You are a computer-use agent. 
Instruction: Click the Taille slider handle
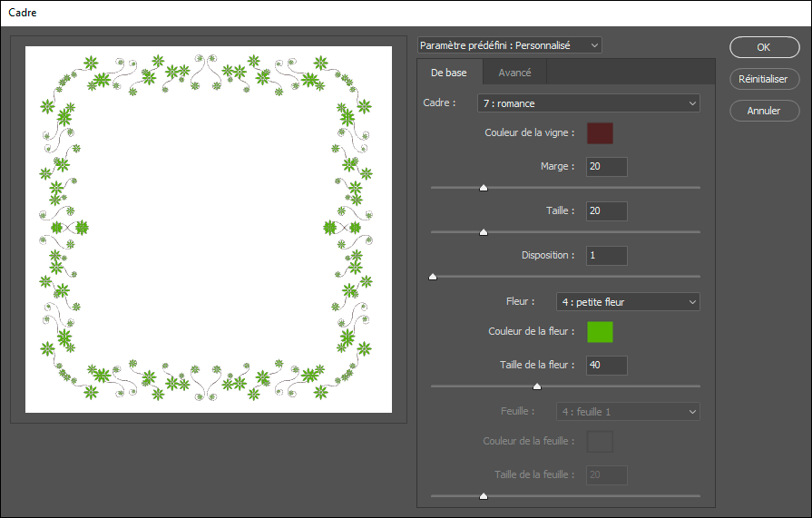click(x=484, y=232)
